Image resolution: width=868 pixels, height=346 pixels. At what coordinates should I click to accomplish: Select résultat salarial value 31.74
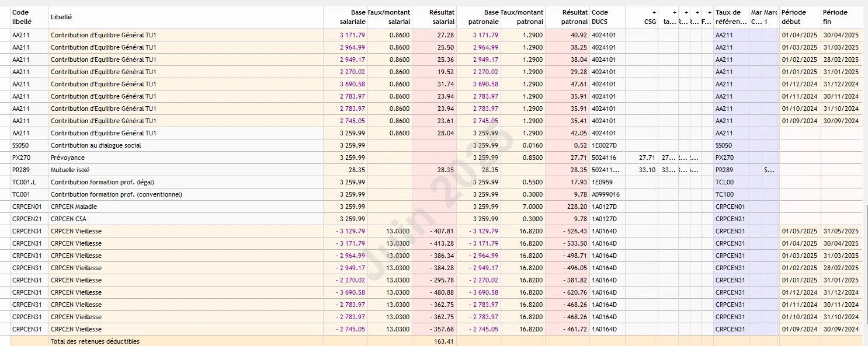pyautogui.click(x=446, y=84)
